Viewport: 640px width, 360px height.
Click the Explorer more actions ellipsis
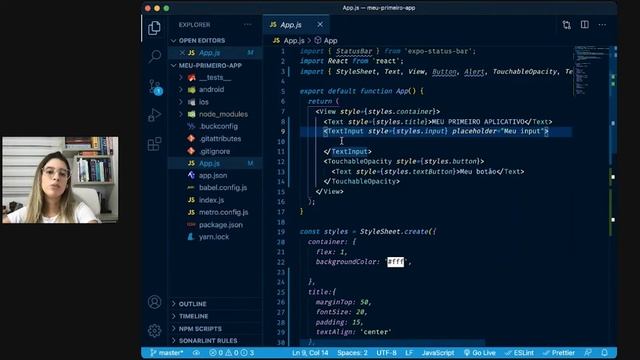248,24
